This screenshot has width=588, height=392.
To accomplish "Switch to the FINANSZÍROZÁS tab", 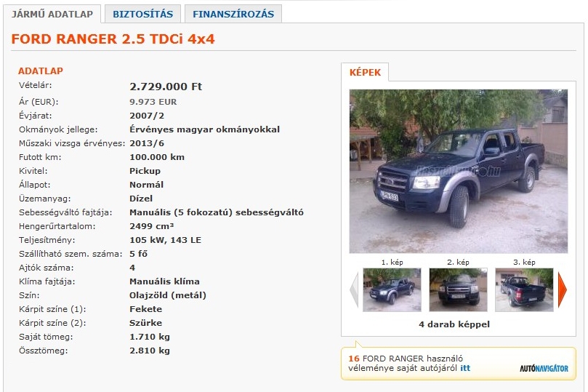I will coord(233,15).
